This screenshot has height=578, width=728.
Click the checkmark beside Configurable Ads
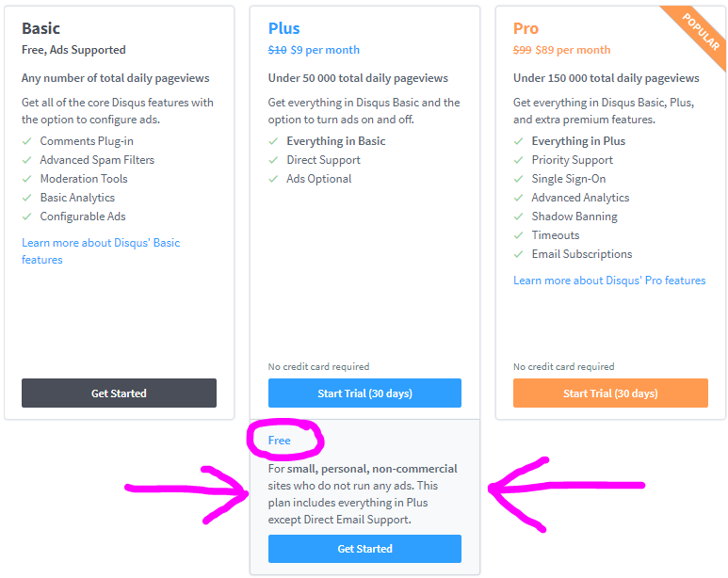click(x=27, y=217)
